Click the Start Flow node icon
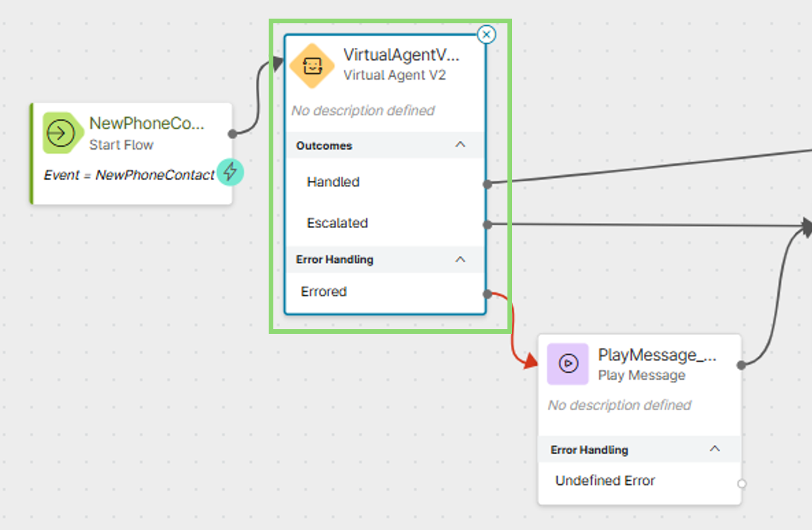 [61, 133]
